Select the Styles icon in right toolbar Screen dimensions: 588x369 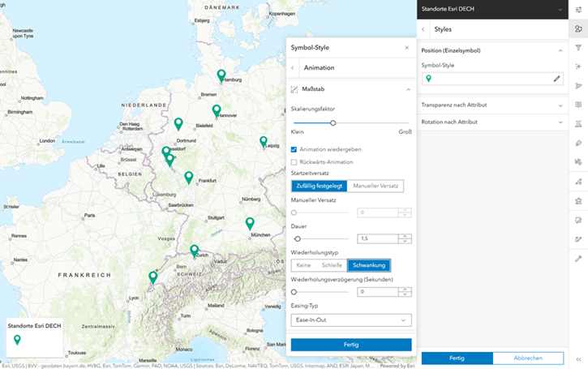(578, 29)
